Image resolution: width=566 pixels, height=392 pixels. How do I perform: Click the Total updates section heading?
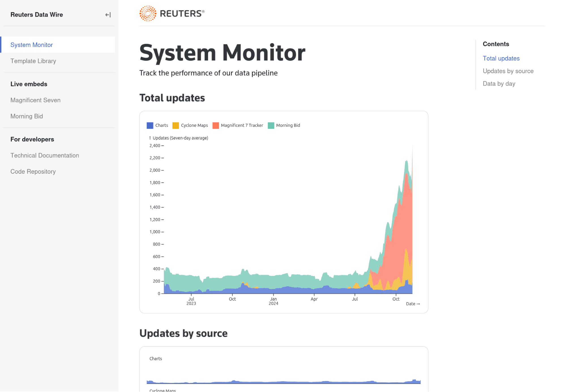172,98
